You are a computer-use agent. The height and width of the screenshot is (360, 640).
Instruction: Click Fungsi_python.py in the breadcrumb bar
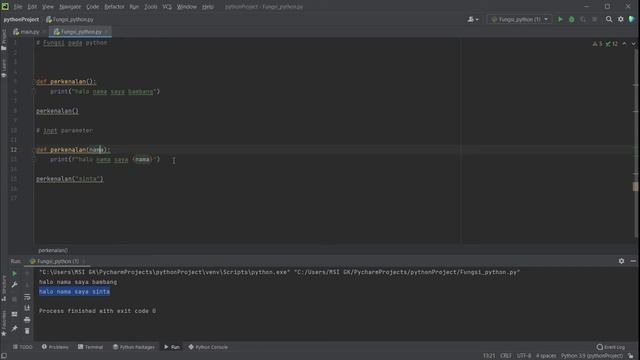click(70, 19)
